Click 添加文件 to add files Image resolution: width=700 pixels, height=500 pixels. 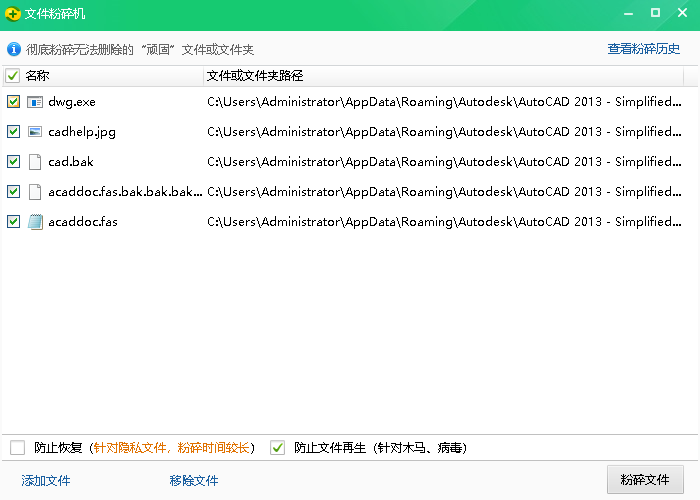click(x=46, y=481)
